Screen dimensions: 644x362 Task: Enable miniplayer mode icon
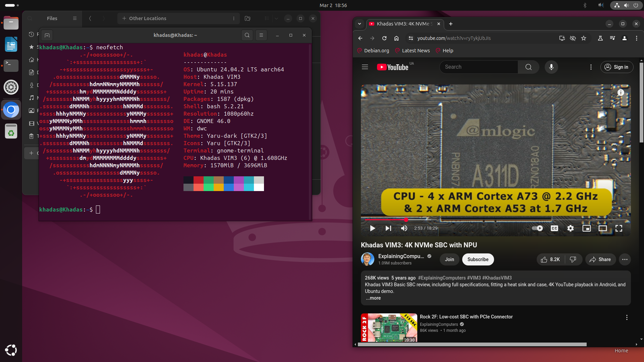pyautogui.click(x=587, y=228)
